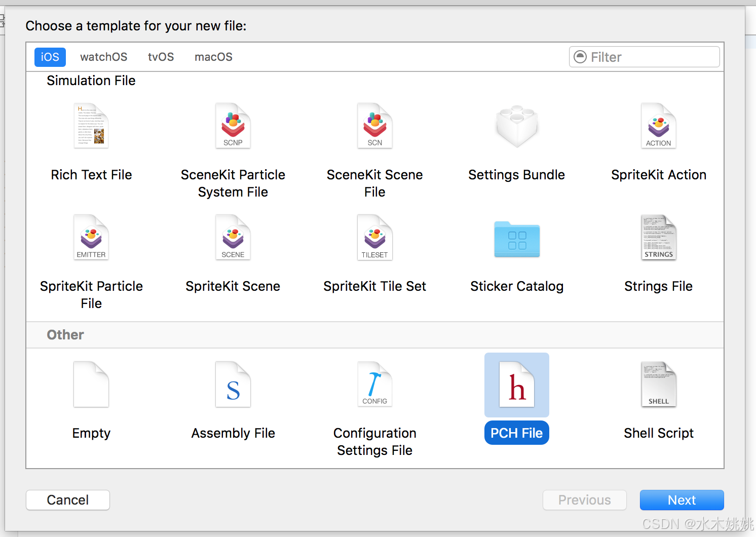Click the Configuration Settings File label
756x537 pixels.
click(375, 442)
